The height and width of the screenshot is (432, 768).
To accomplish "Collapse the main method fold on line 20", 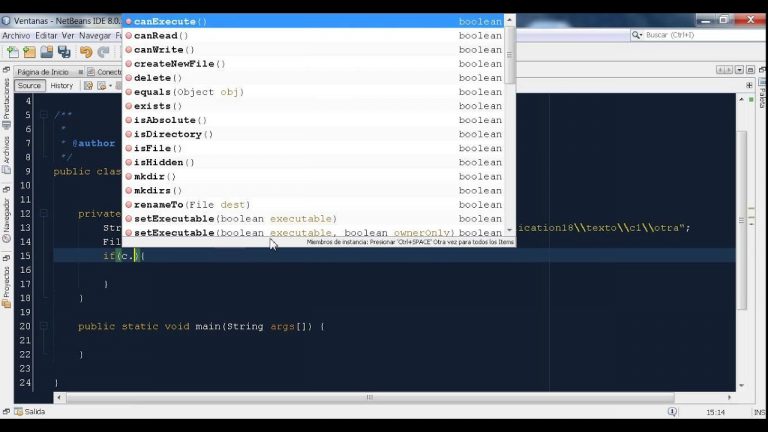I will pos(44,326).
